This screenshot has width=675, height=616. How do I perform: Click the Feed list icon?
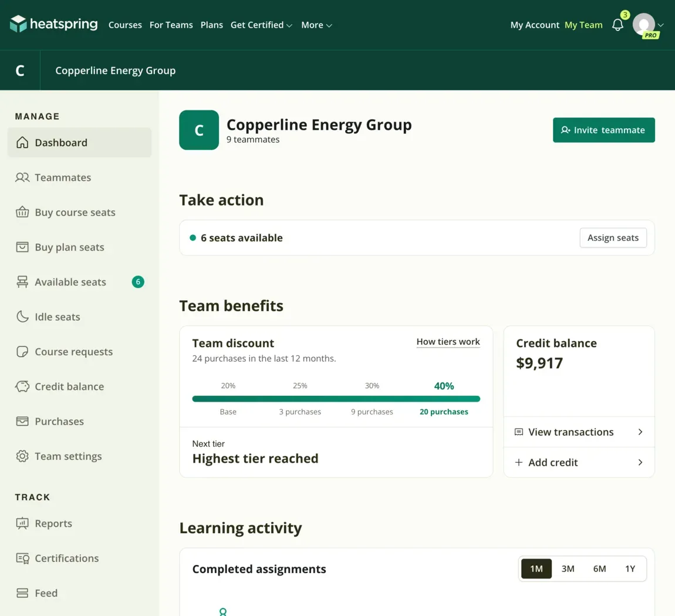tap(22, 593)
